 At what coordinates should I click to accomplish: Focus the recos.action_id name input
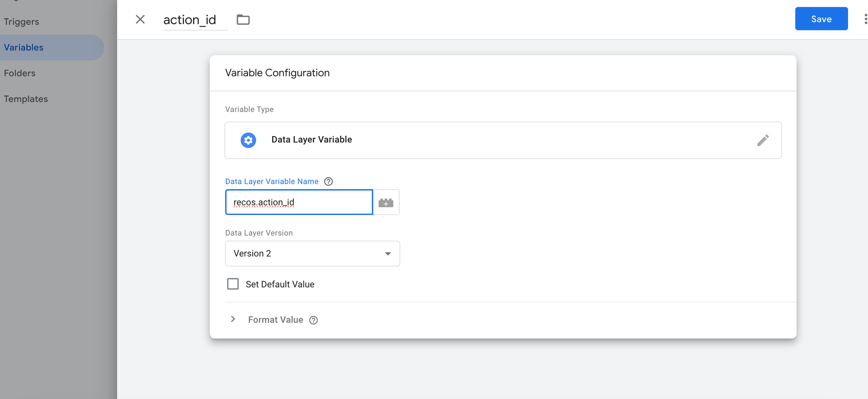[x=299, y=202]
